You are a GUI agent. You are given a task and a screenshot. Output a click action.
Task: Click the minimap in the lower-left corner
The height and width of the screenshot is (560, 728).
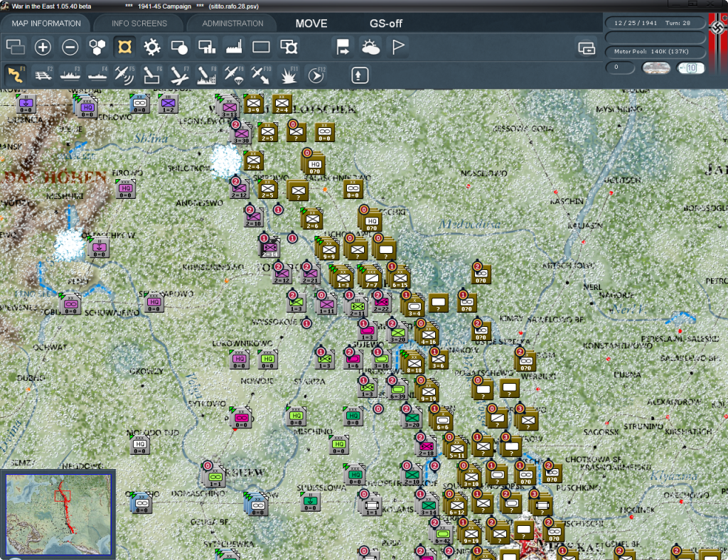coord(58,514)
